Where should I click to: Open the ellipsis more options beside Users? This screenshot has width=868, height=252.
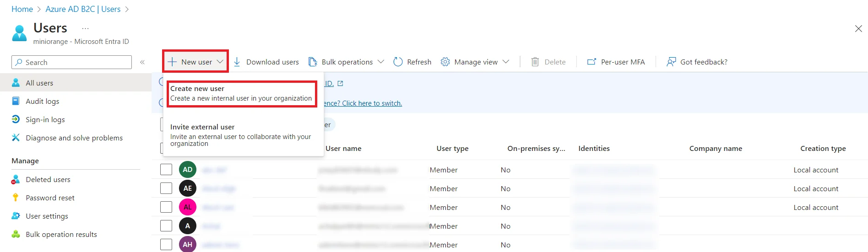85,28
